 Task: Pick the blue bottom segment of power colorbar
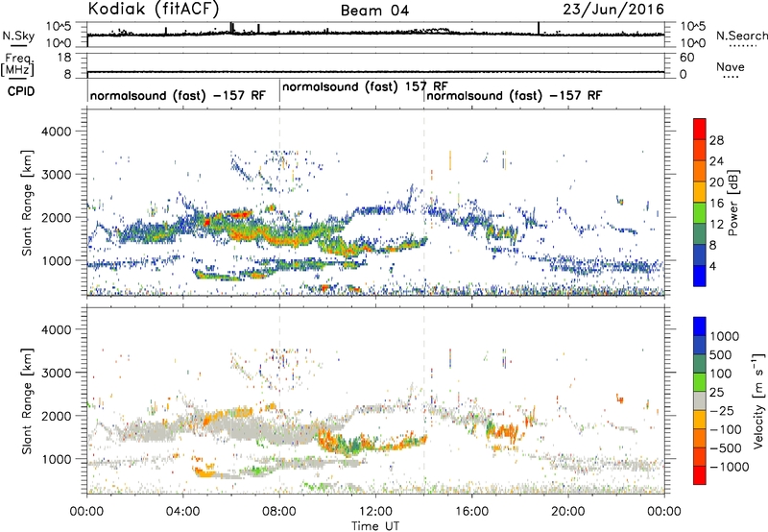tap(700, 277)
